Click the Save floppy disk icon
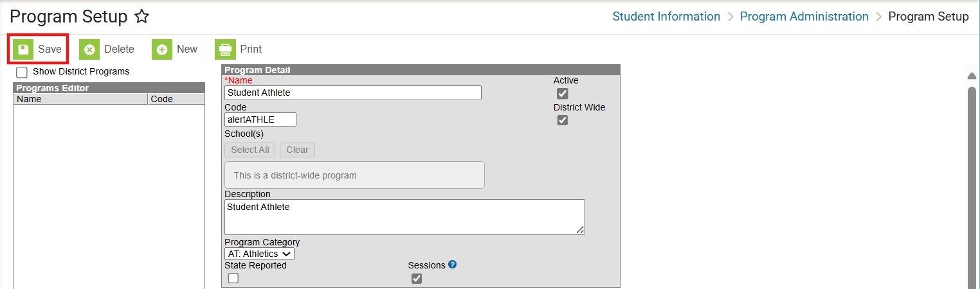 (24, 49)
